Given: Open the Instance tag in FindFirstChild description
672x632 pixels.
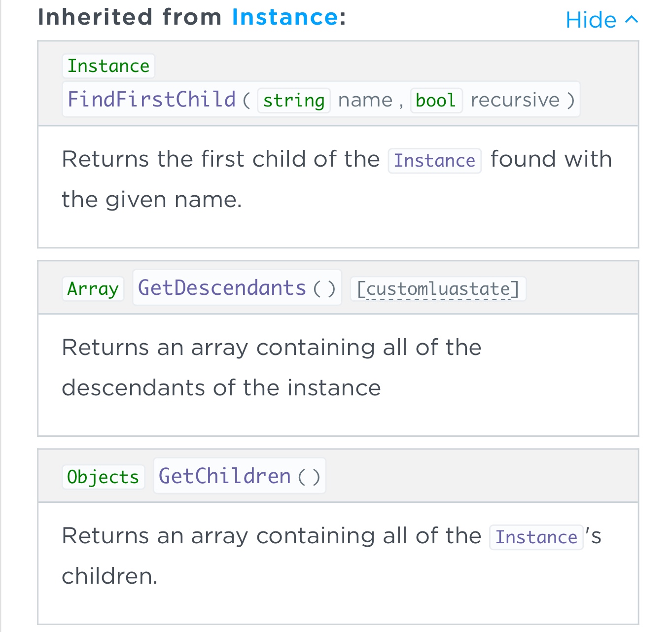Looking at the screenshot, I should tap(434, 161).
